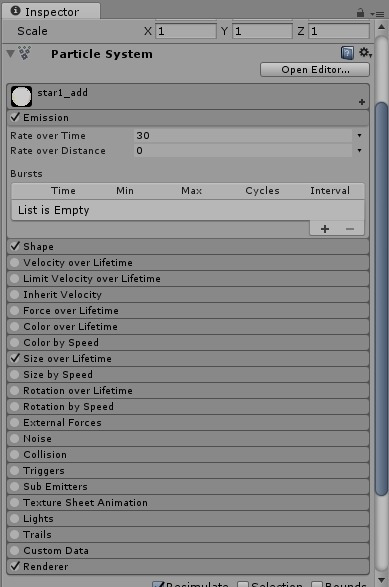Screen dimensions: 389x587
Task: Click the Rate over Distance label
Action: [x=58, y=150]
